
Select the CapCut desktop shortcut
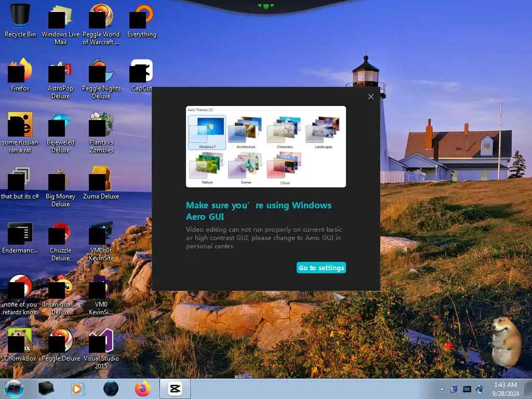pyautogui.click(x=141, y=75)
